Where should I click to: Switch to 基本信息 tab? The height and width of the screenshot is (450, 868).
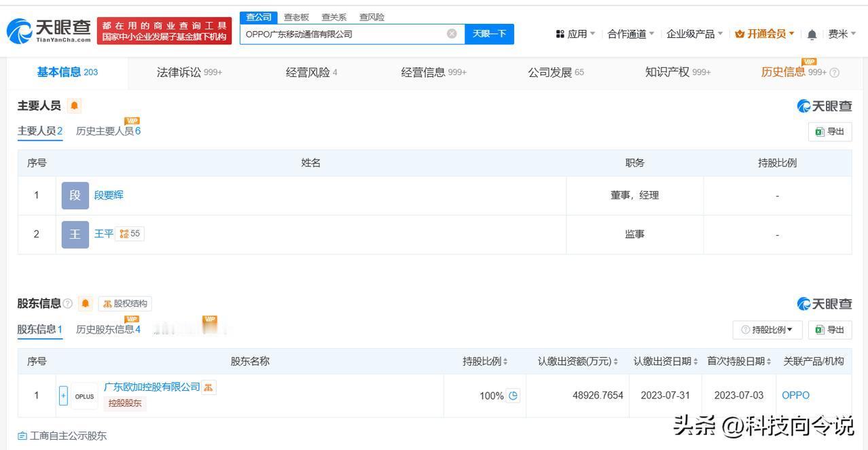(67, 72)
